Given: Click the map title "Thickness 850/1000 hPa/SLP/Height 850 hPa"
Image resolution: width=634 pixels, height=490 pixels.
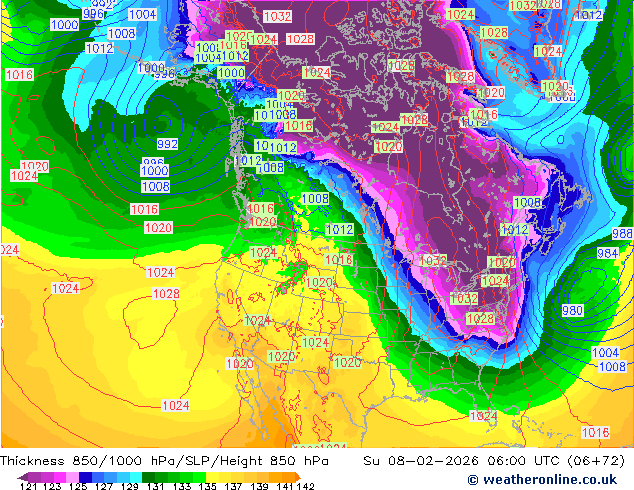Looking at the screenshot, I should [x=164, y=461].
